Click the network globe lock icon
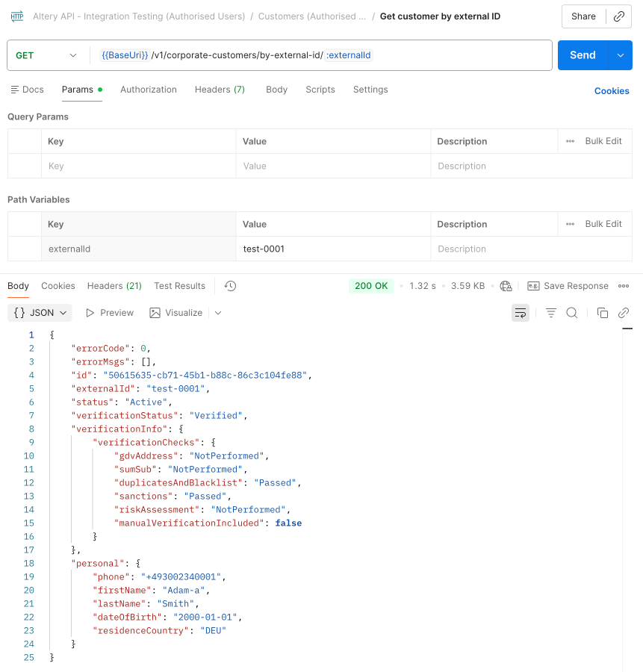 point(506,286)
